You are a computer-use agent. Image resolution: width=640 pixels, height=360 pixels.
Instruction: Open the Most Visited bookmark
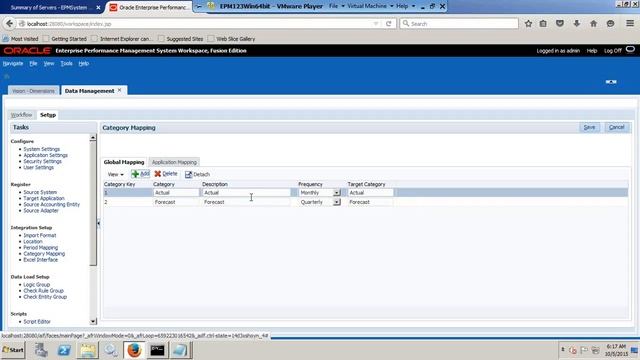20,39
